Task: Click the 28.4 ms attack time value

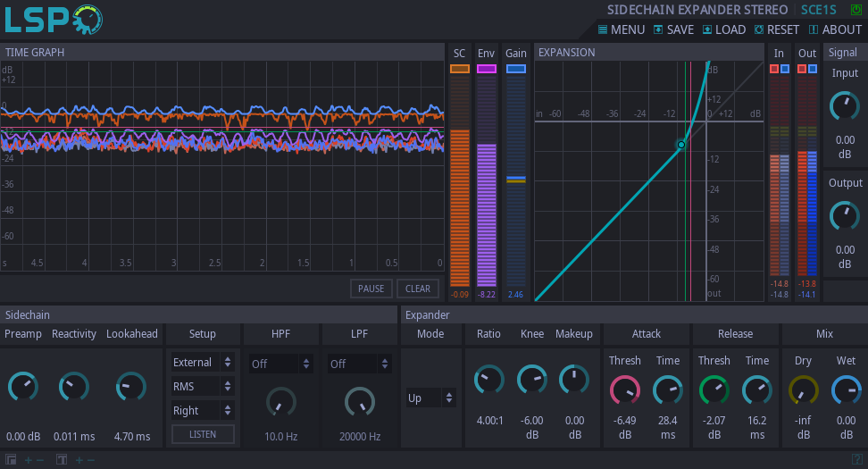Action: coord(668,428)
